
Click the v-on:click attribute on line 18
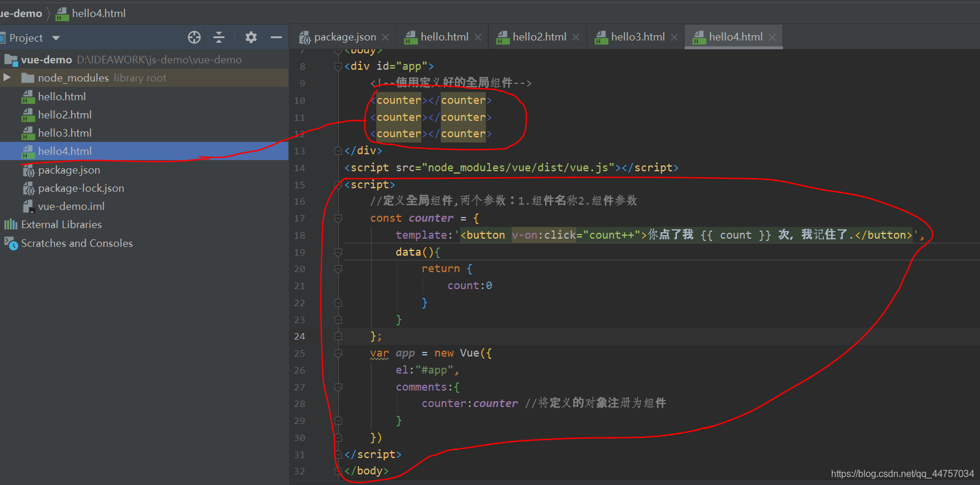pyautogui.click(x=543, y=235)
